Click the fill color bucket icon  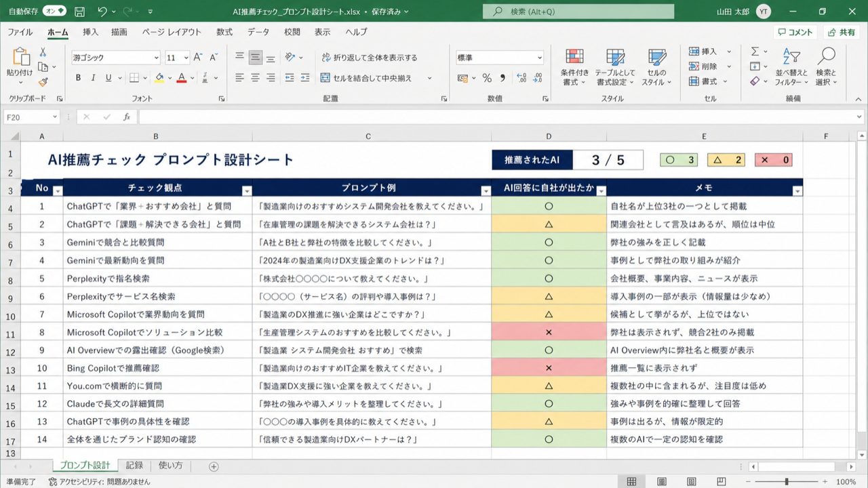pyautogui.click(x=159, y=78)
